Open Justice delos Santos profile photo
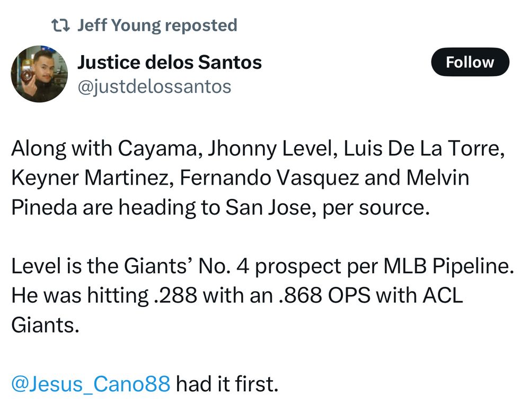Screen dimensions: 530x420 [39, 74]
